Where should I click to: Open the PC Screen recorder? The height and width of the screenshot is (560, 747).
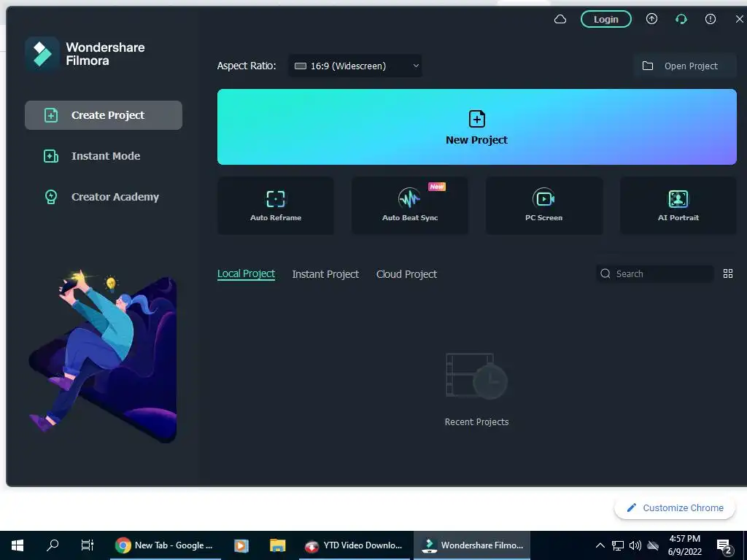(544, 206)
